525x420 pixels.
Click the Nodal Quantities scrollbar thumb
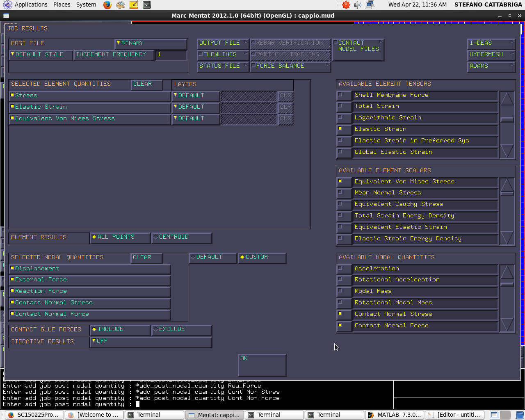[x=507, y=284]
